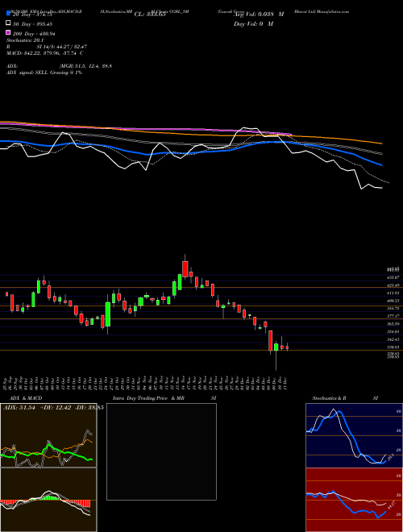403x532 pixels.
Task: Click the '377.17' price axis label
Action: (x=393, y=316)
